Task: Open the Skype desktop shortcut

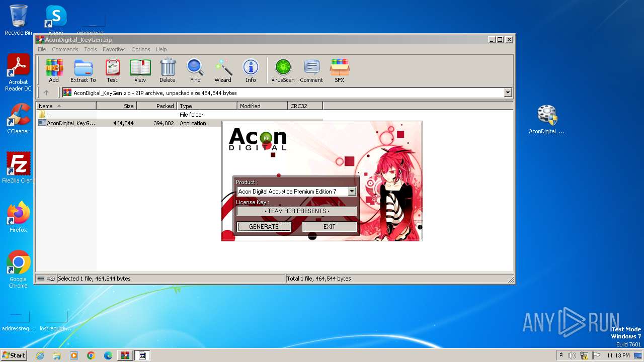Action: (56, 20)
